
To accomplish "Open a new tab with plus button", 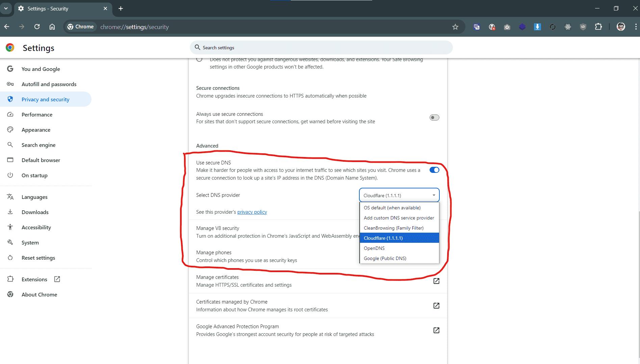I will click(x=121, y=8).
